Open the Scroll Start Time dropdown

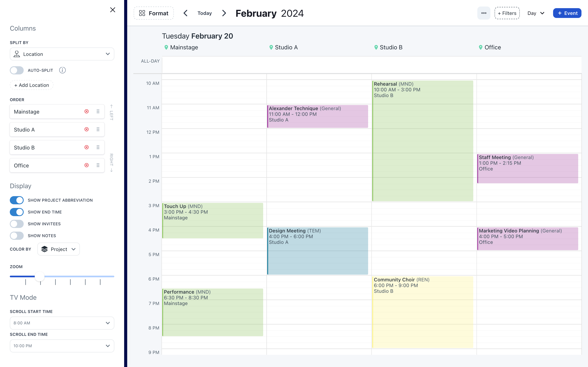[62, 323]
